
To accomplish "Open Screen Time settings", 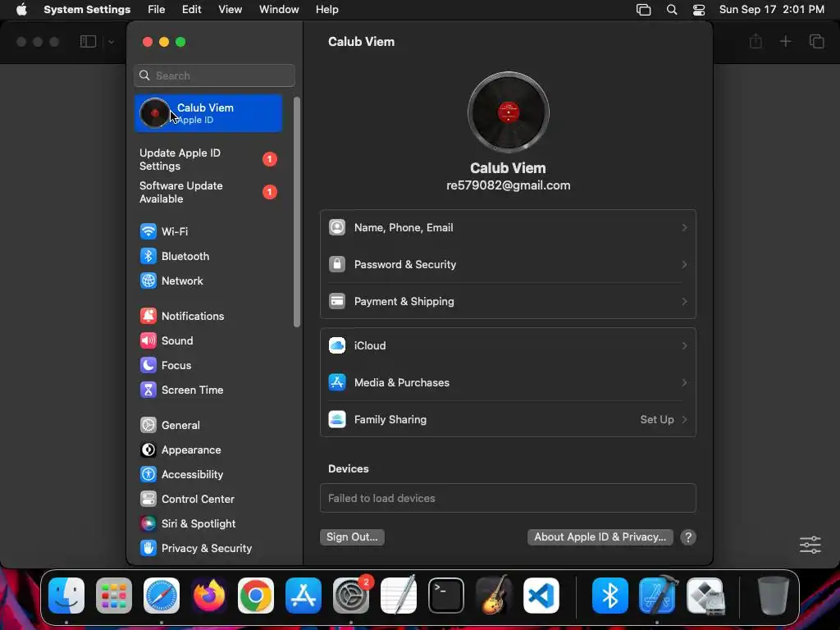I will coord(208,390).
